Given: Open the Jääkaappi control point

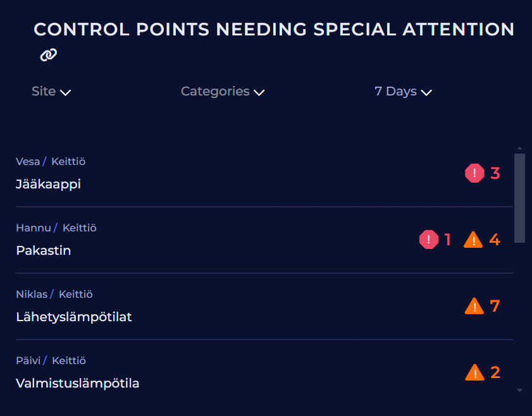Looking at the screenshot, I should (x=48, y=184).
